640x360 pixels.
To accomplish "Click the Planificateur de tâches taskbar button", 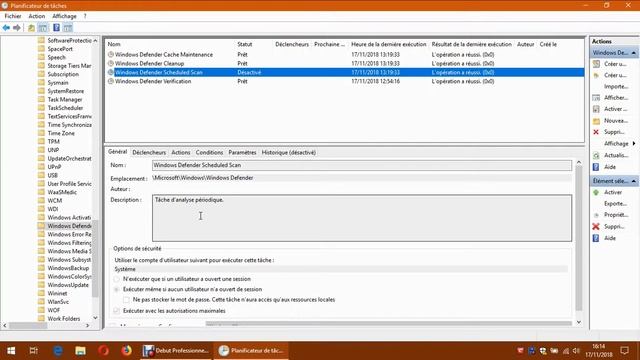I will [251, 351].
